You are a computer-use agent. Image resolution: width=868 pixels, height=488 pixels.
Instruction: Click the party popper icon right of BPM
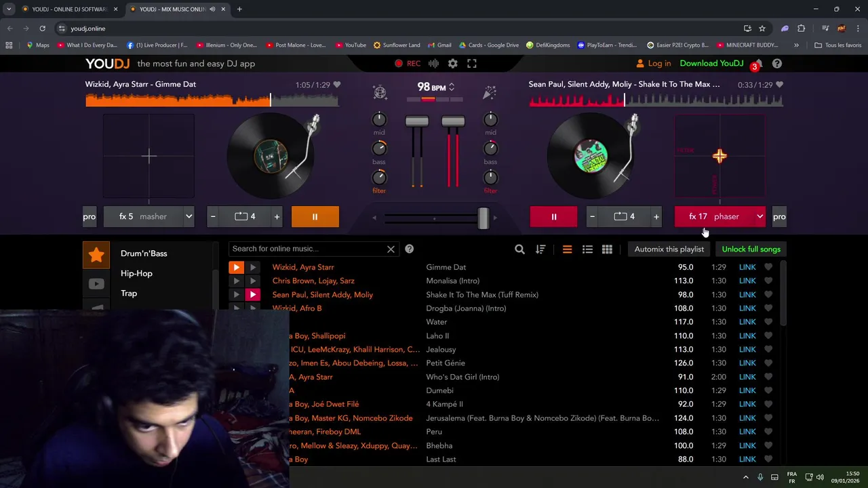tap(490, 93)
